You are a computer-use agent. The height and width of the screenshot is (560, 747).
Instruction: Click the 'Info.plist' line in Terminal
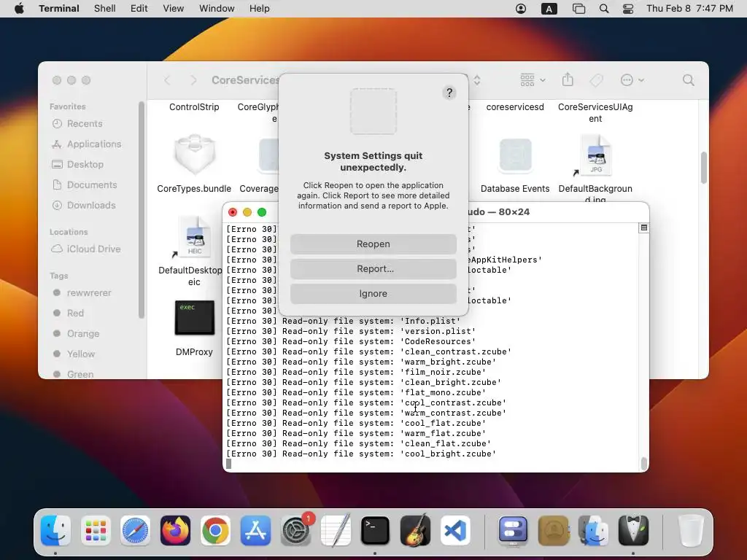[x=344, y=321]
